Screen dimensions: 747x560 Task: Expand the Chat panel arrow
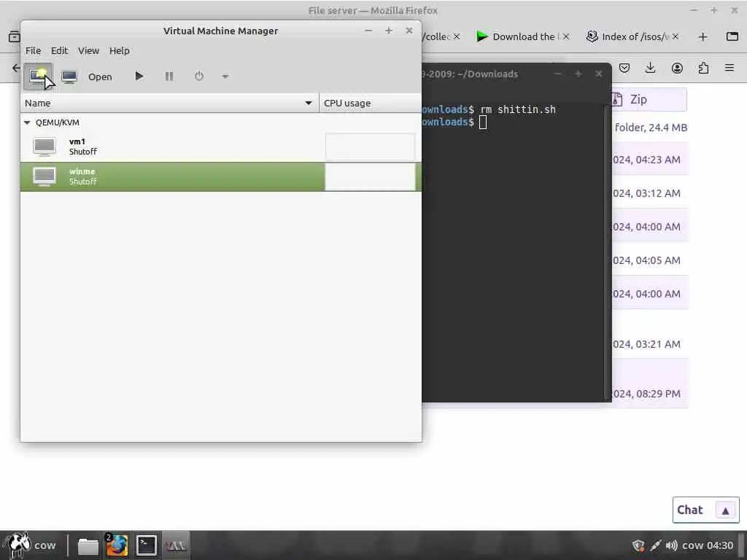click(726, 510)
